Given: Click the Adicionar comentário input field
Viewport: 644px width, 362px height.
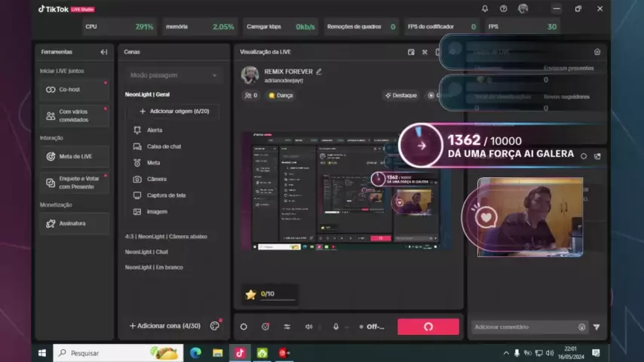Looking at the screenshot, I should (x=523, y=327).
